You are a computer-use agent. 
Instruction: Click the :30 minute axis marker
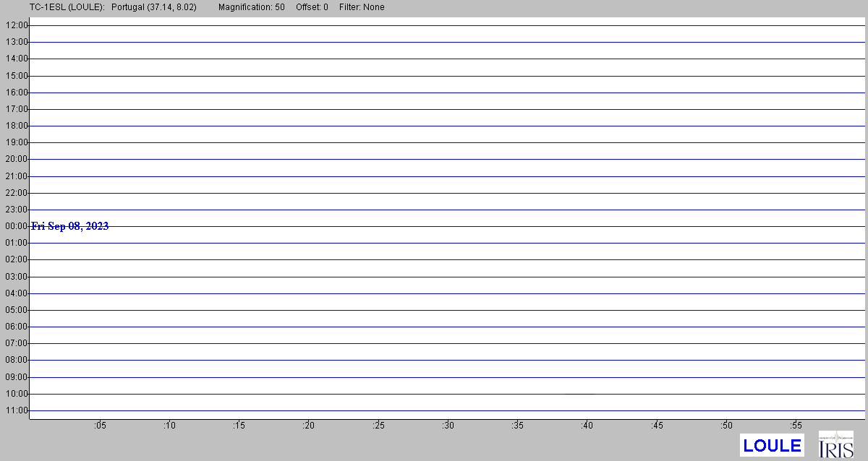(448, 426)
